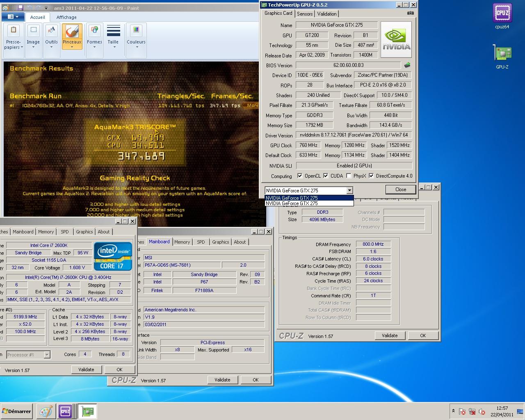The height and width of the screenshot is (420, 525).
Task: Click the GPU-Z screenshot camera icon
Action: click(x=410, y=13)
